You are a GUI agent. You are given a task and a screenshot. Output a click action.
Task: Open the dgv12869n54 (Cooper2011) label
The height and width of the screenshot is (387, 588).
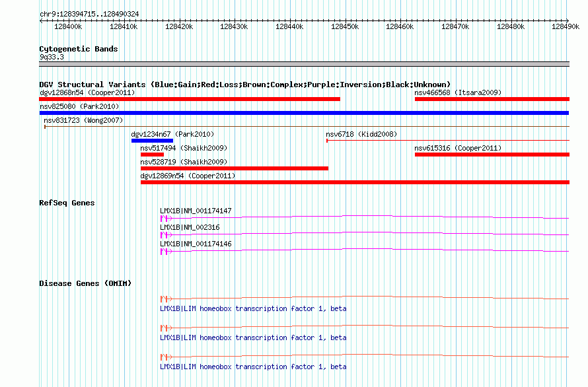coord(188,176)
